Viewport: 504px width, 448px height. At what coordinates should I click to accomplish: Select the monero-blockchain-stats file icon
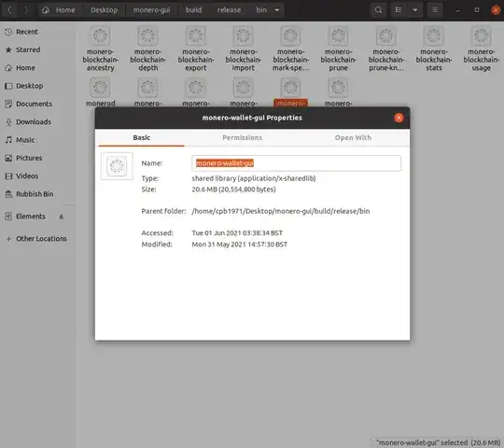point(434,35)
